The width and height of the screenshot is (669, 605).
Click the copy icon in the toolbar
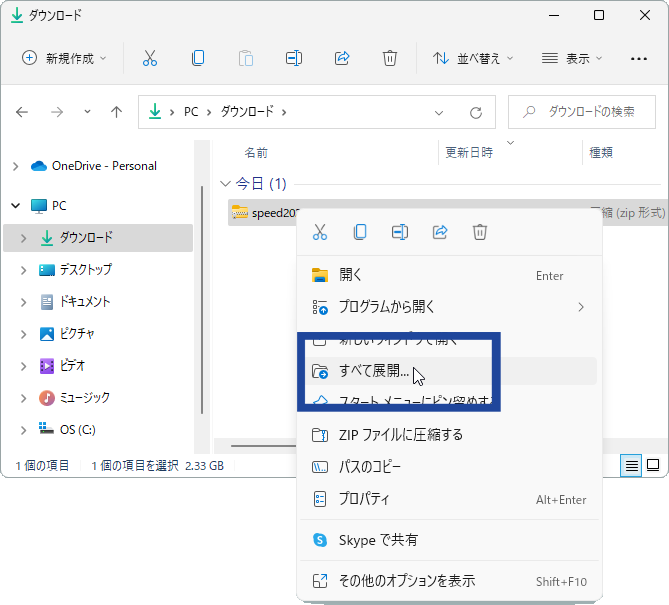[198, 58]
